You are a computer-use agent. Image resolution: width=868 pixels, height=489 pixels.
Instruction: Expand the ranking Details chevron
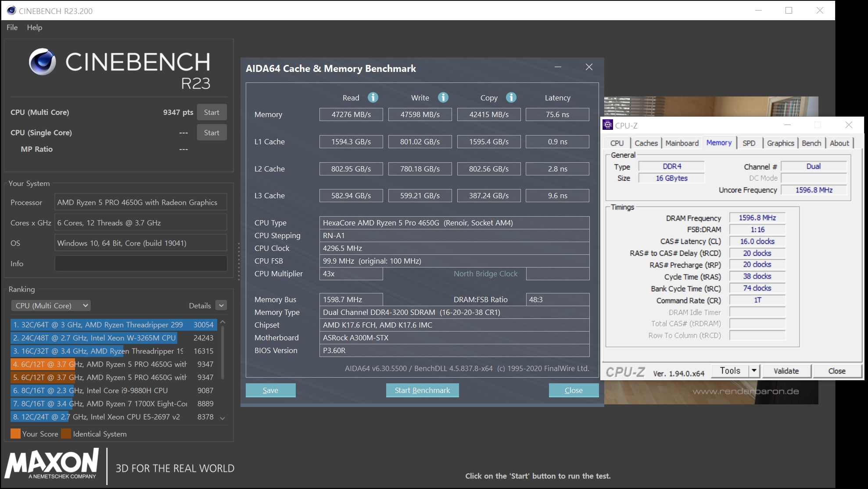[x=222, y=306]
